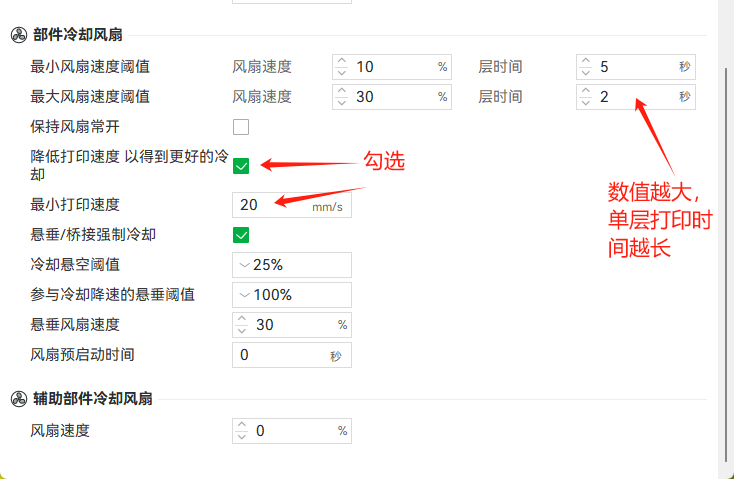Click the 风扇预启动时间 input field

point(292,355)
